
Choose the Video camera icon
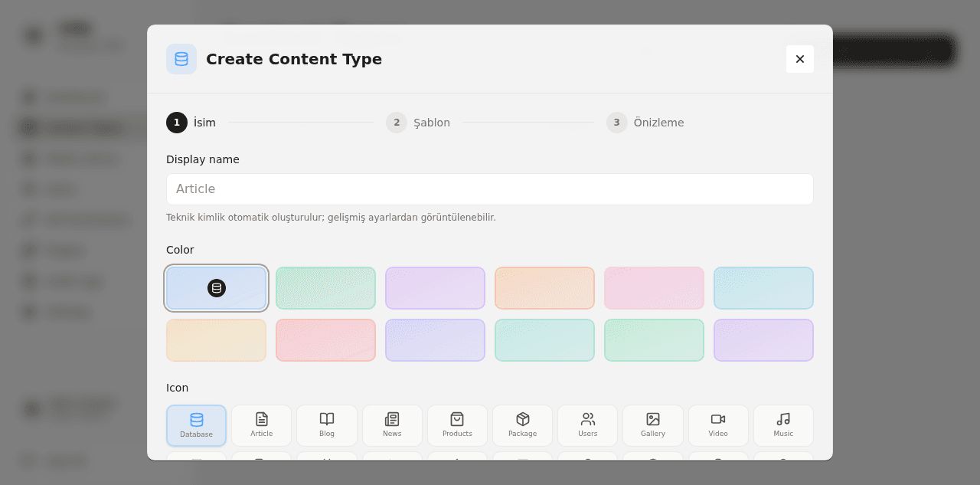tap(718, 425)
